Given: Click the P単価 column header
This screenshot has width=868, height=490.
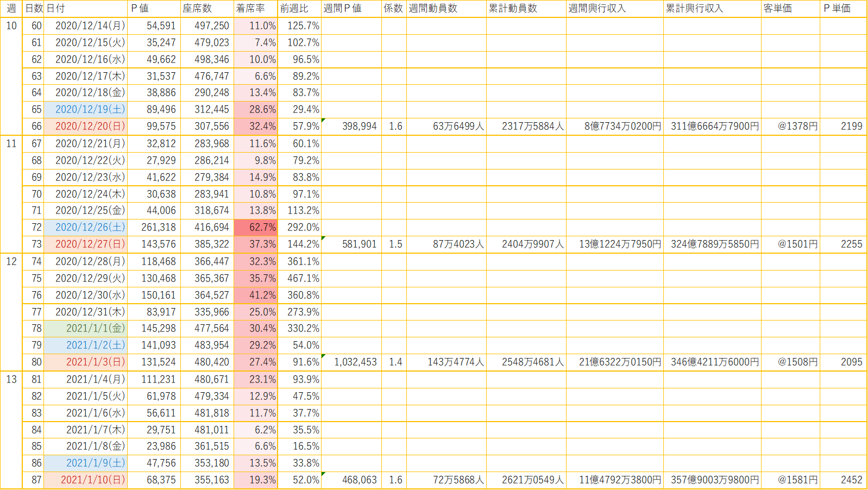Looking at the screenshot, I should (x=844, y=9).
